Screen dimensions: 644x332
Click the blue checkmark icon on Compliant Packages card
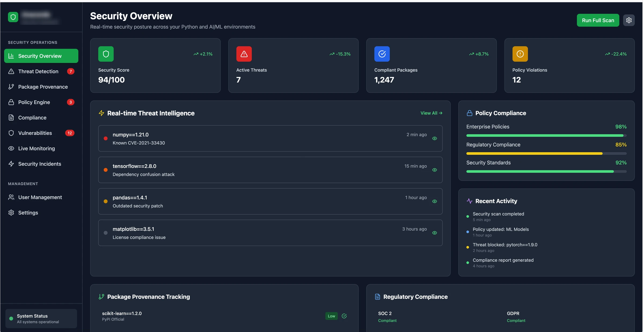click(382, 54)
